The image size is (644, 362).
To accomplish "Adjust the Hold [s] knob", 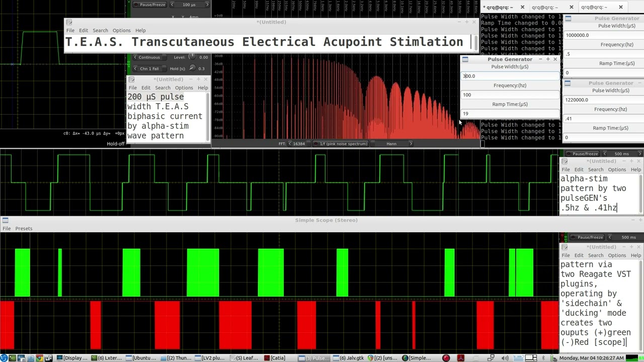I will coord(192,68).
